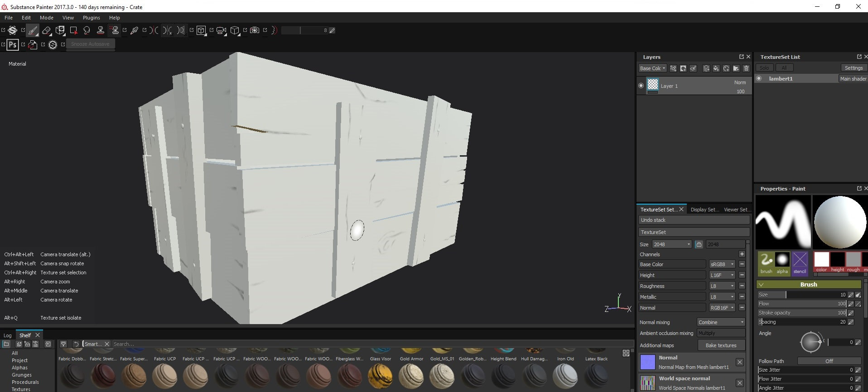
Task: Open the Main shader dropdown
Action: (x=853, y=78)
